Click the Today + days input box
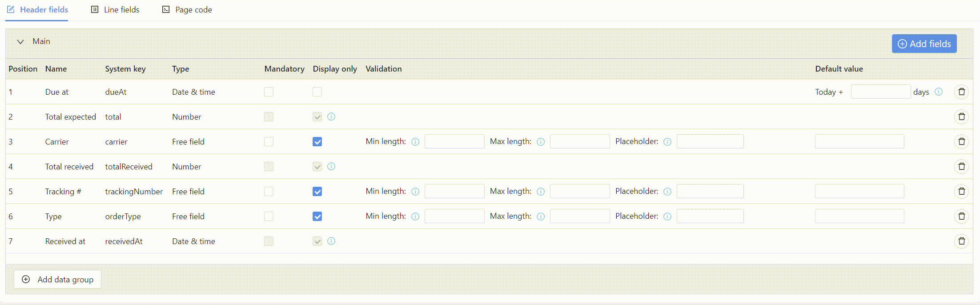980x305 pixels. [880, 92]
